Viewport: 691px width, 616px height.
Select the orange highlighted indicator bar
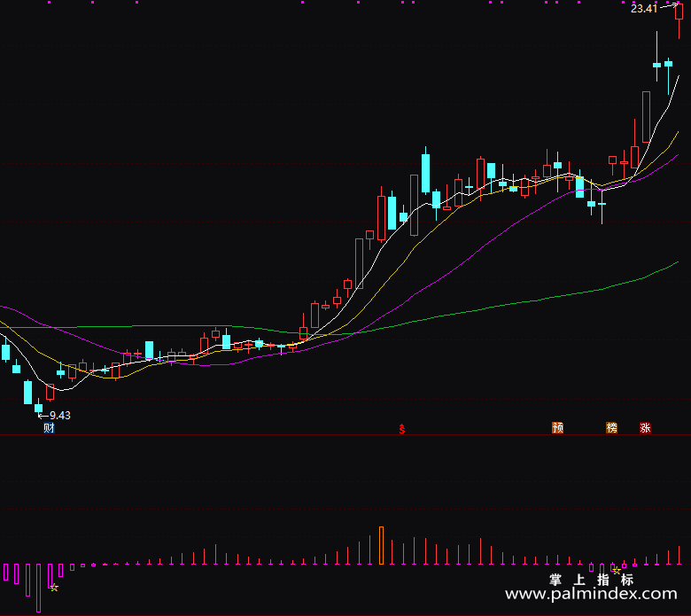[x=381, y=545]
